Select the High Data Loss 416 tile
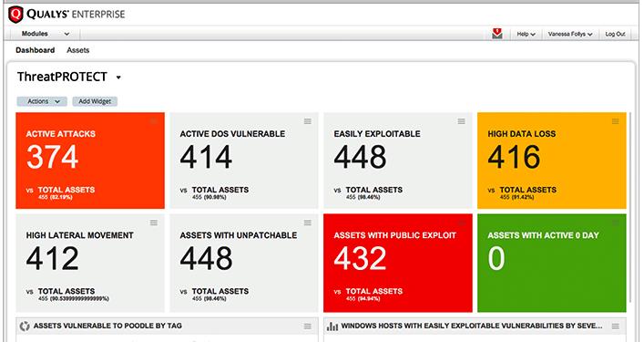The height and width of the screenshot is (342, 644). click(x=552, y=161)
